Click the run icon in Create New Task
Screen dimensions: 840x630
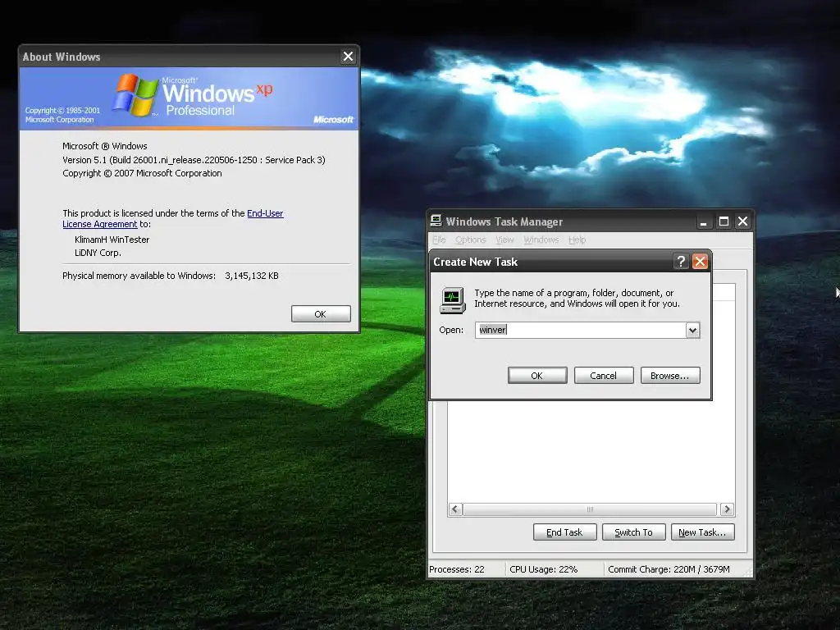point(453,300)
